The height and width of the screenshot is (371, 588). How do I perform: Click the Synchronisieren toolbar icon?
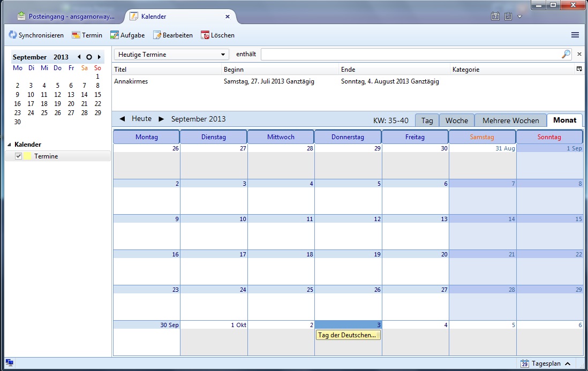[13, 35]
